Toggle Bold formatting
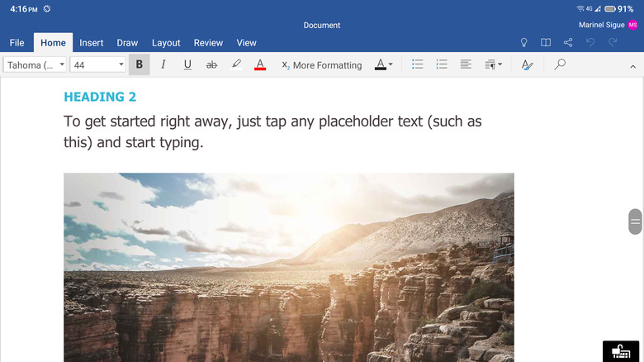The height and width of the screenshot is (362, 644). (x=139, y=64)
